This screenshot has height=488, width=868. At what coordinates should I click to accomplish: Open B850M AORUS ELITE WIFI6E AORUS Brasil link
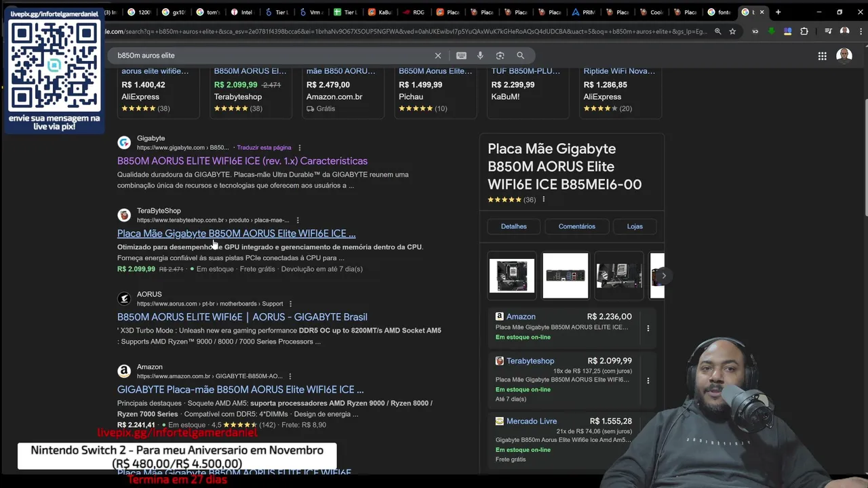(x=242, y=317)
